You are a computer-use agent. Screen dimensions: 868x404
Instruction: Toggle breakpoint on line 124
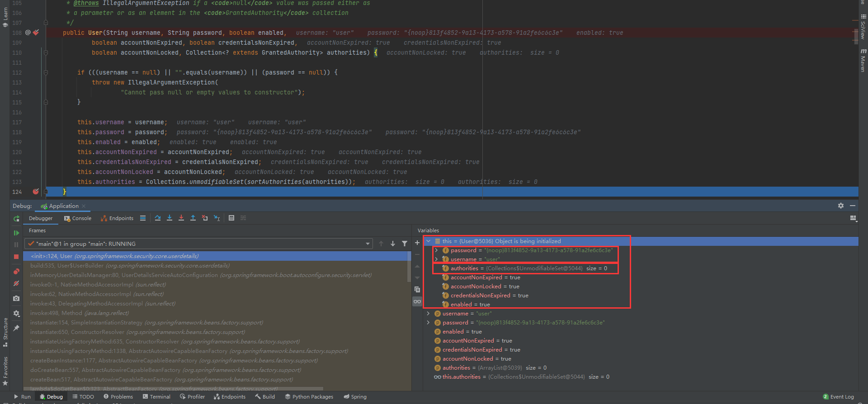36,192
